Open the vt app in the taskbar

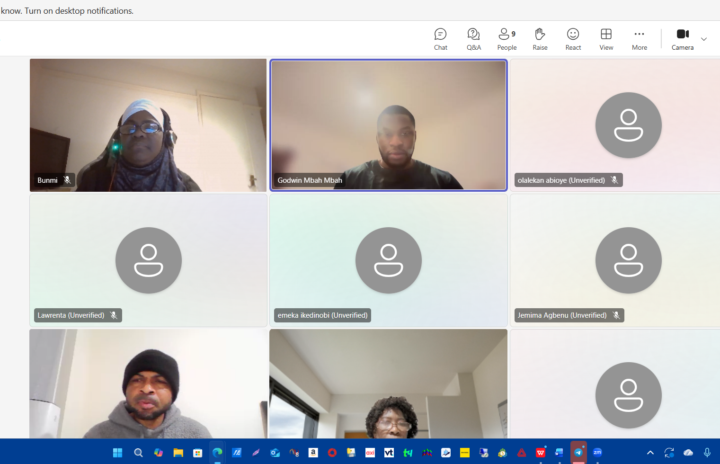[389, 453]
